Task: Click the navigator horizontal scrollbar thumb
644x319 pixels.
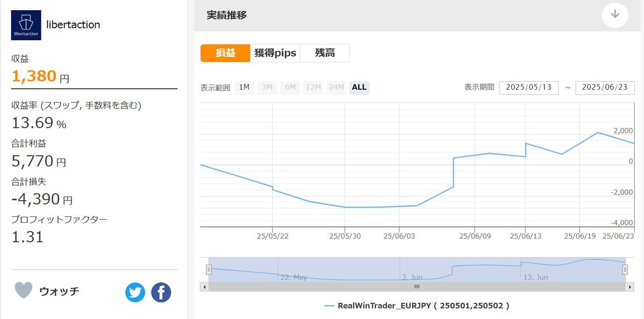Action: [417, 287]
